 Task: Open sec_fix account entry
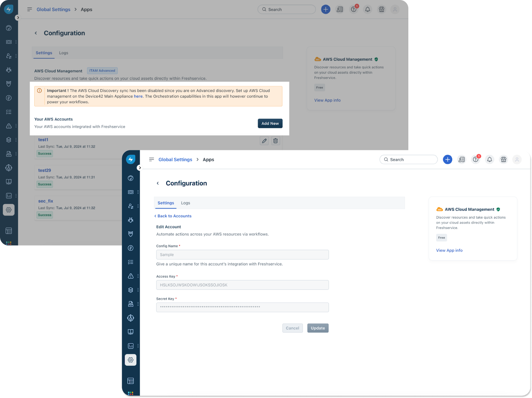pyautogui.click(x=46, y=201)
